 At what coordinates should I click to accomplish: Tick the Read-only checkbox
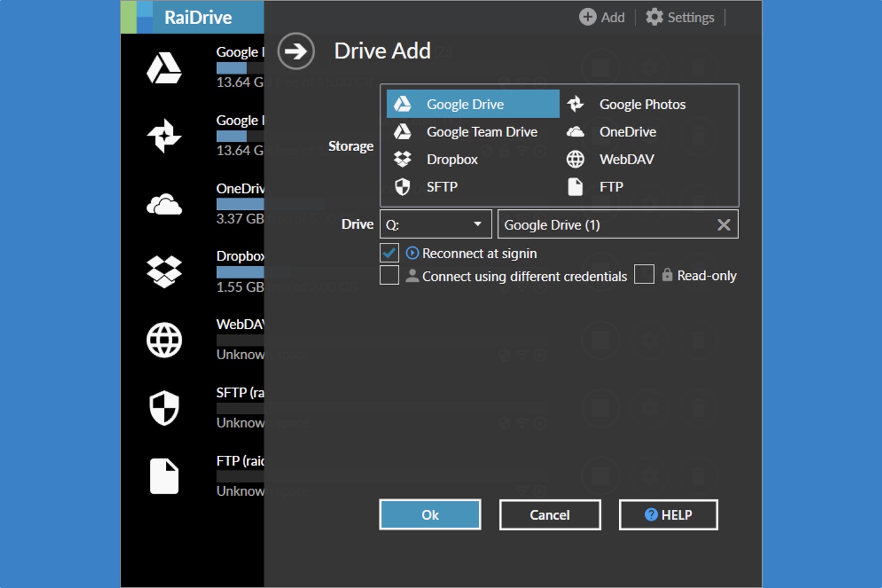[x=644, y=274]
